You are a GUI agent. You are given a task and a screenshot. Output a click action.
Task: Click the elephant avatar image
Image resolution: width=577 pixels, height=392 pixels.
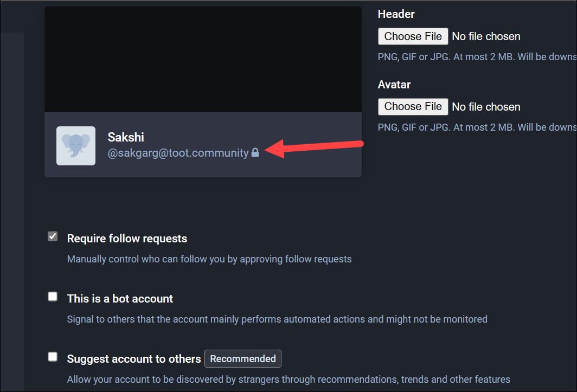76,146
